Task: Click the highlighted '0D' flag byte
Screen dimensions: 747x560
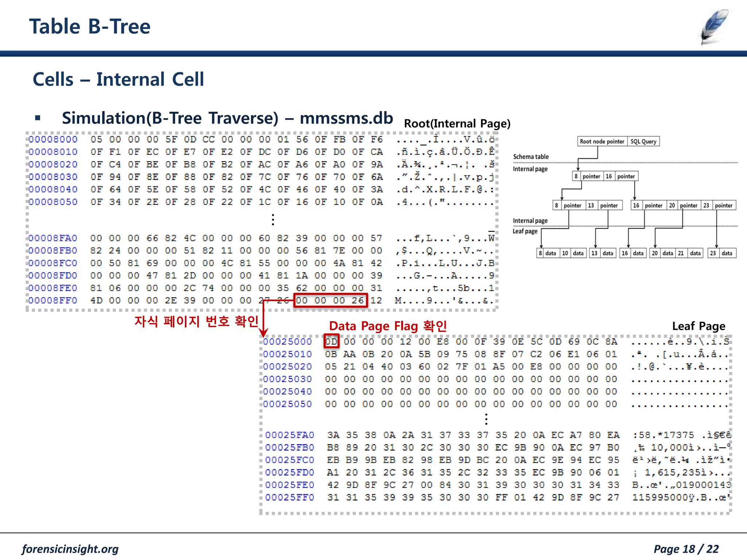Action: click(x=331, y=342)
